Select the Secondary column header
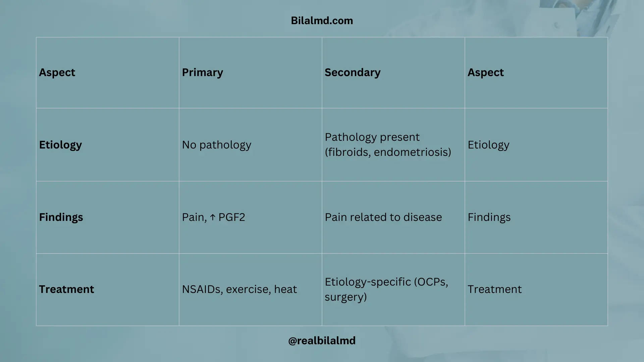644x362 pixels. pyautogui.click(x=353, y=72)
